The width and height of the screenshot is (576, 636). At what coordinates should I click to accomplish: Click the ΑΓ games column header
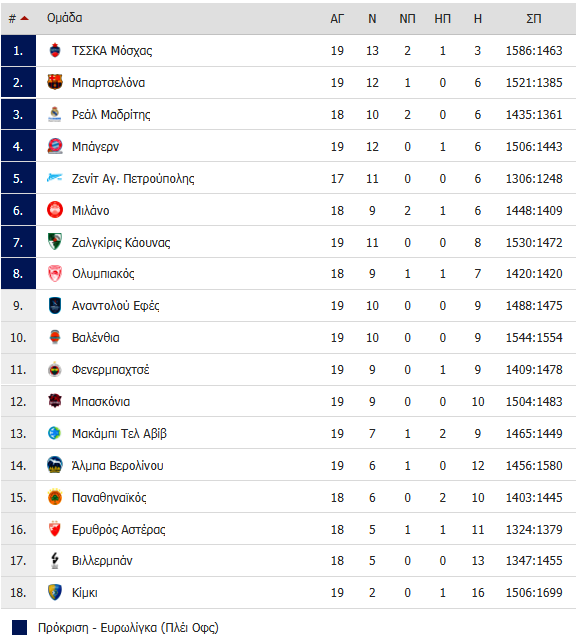click(337, 19)
